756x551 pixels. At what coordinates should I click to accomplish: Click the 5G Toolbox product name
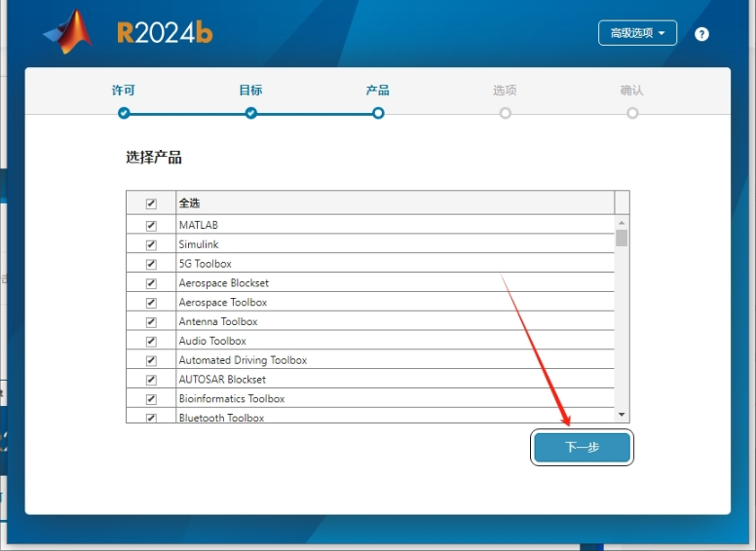[206, 264]
